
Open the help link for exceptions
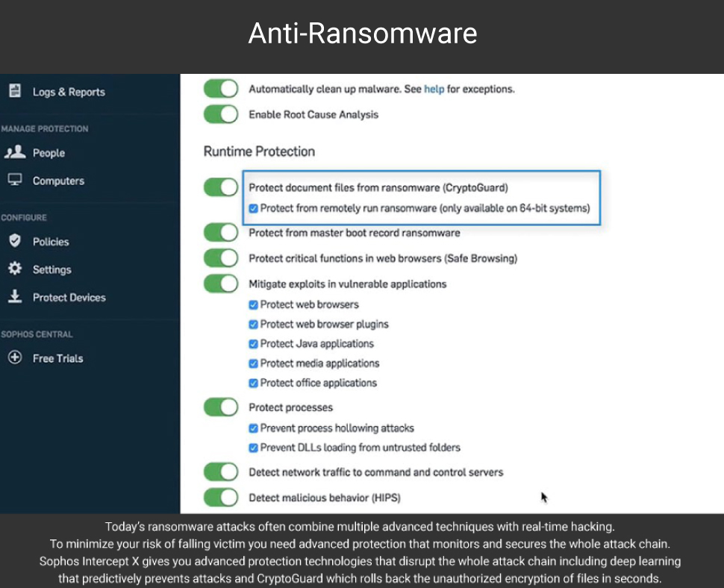point(434,89)
